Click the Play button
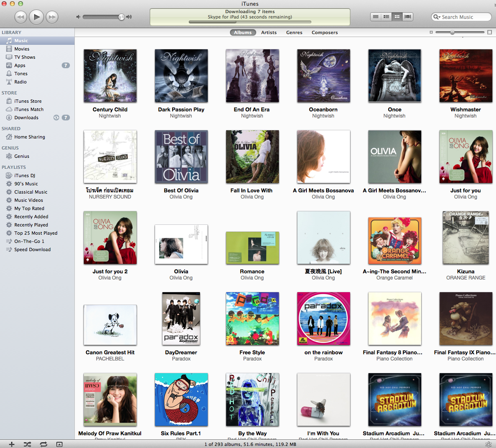Image resolution: width=496 pixels, height=448 pixels. (37, 17)
